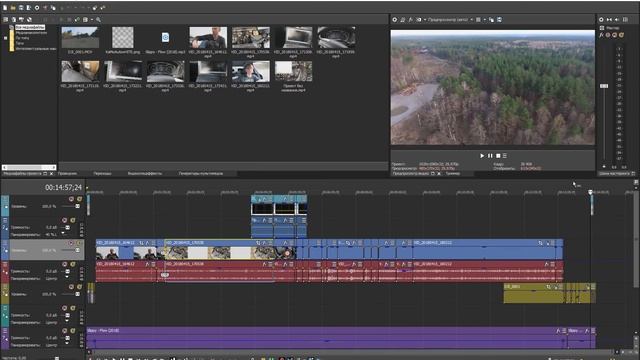The width and height of the screenshot is (640, 360).
Task: Create a new project from the toolbar
Action: click(5, 8)
